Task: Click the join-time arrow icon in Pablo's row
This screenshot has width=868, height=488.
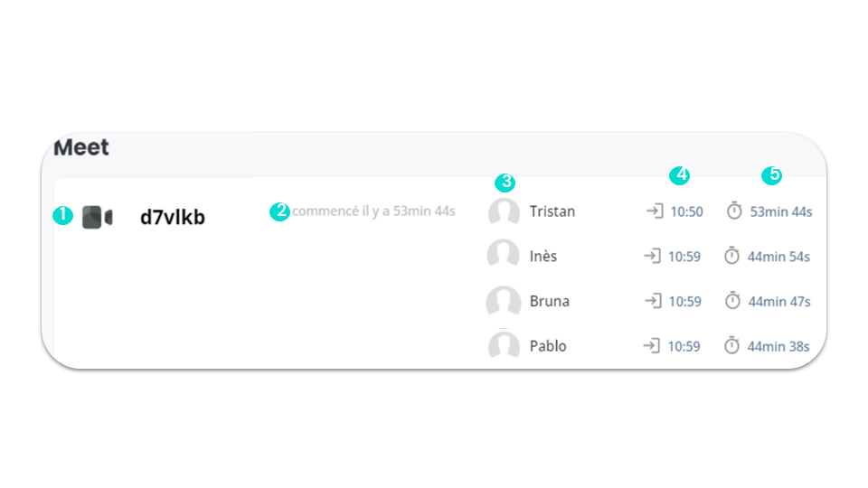Action: (652, 346)
